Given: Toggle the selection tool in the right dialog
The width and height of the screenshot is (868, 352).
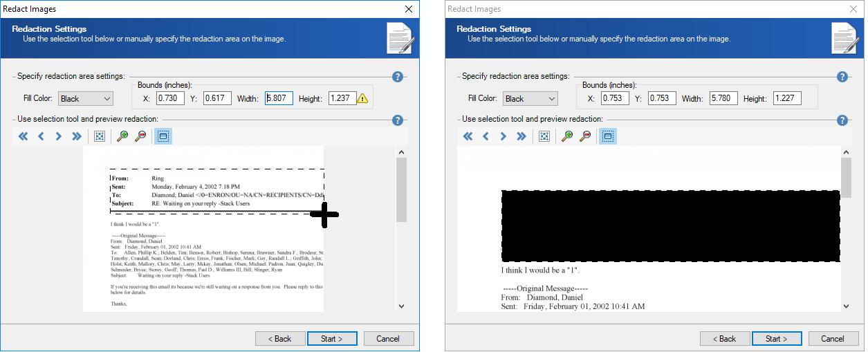Looking at the screenshot, I should [608, 137].
